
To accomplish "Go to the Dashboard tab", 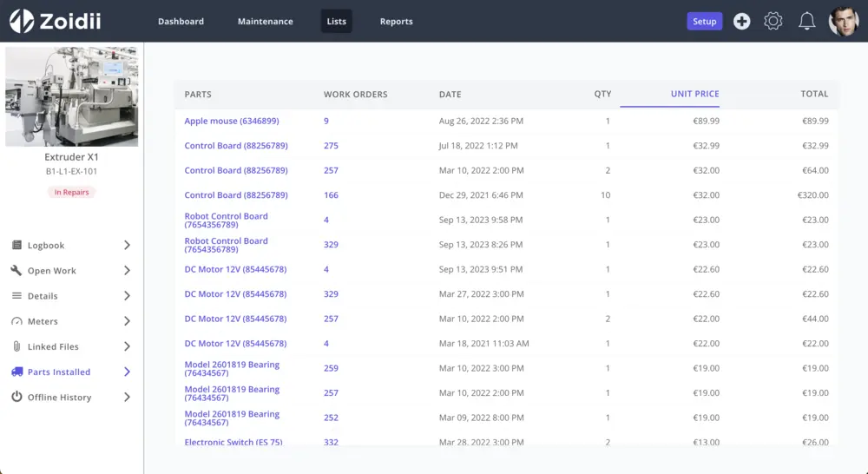I will [181, 21].
